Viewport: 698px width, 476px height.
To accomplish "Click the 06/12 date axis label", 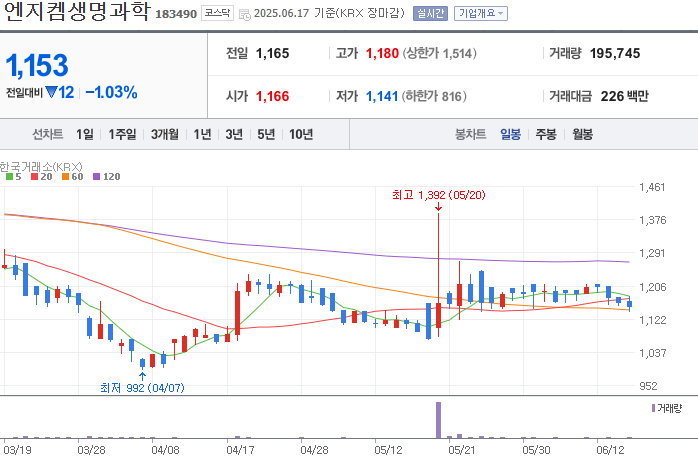I will 610,450.
